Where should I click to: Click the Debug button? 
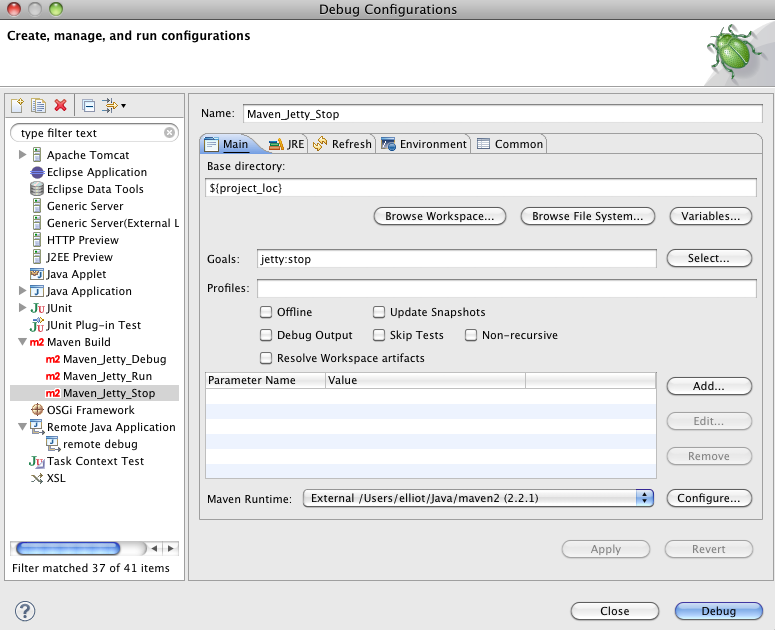pos(719,611)
